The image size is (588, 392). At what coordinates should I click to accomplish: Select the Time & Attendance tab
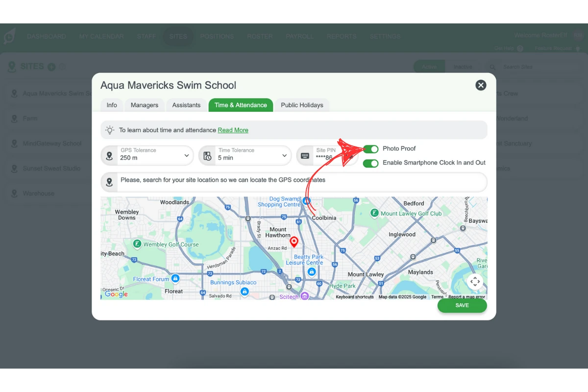coord(241,105)
